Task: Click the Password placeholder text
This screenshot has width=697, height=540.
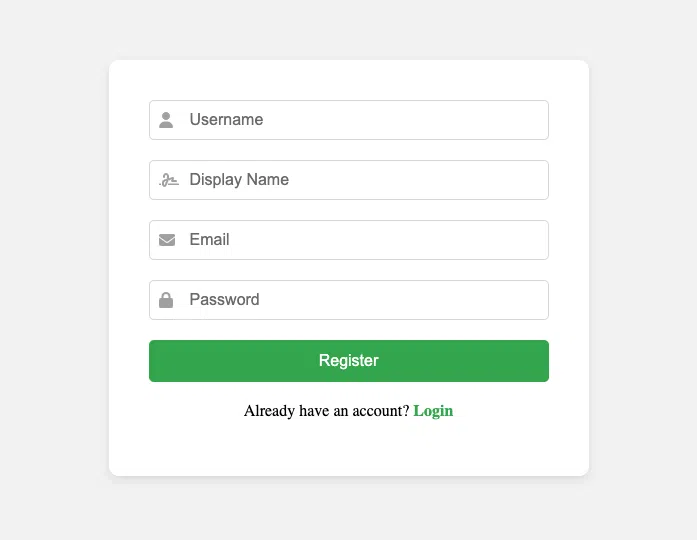Action: (x=224, y=300)
